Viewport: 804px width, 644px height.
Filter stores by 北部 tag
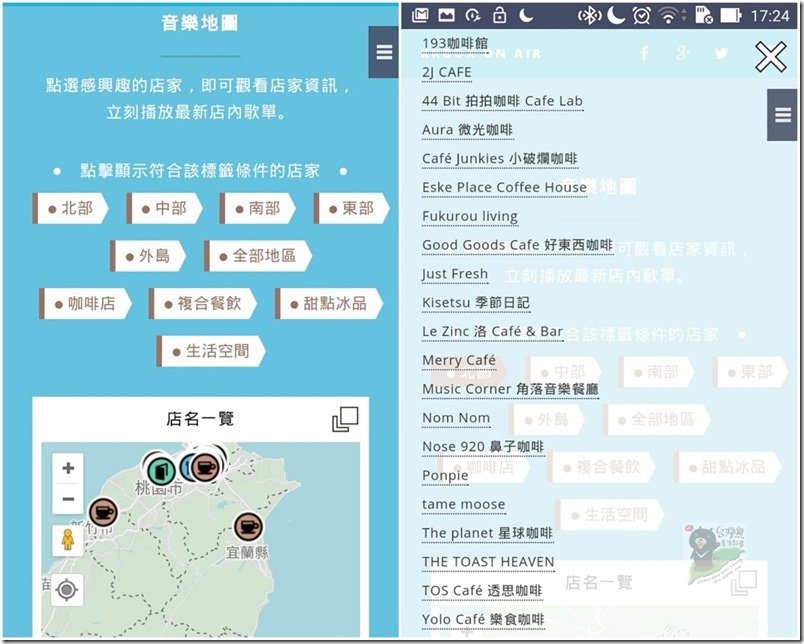click(70, 208)
